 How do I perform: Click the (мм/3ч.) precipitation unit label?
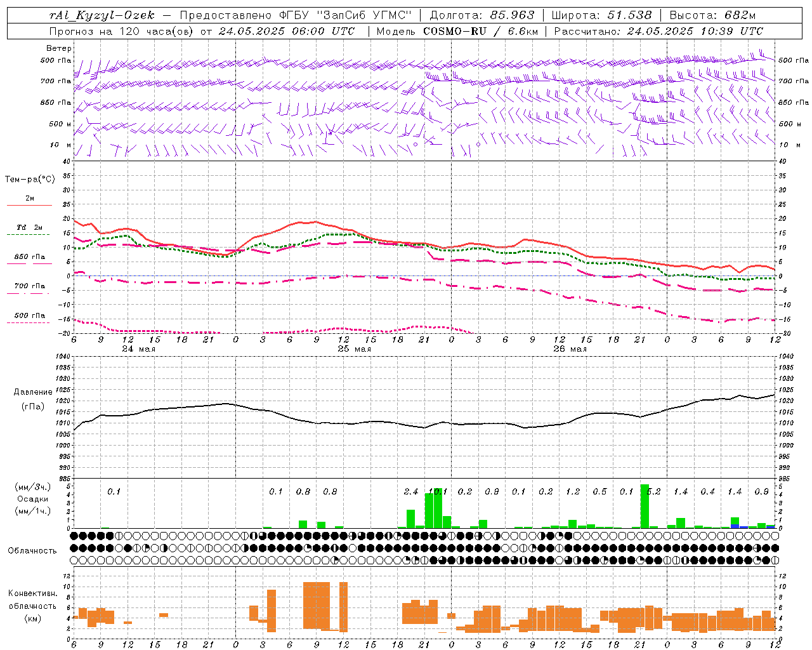point(33,487)
